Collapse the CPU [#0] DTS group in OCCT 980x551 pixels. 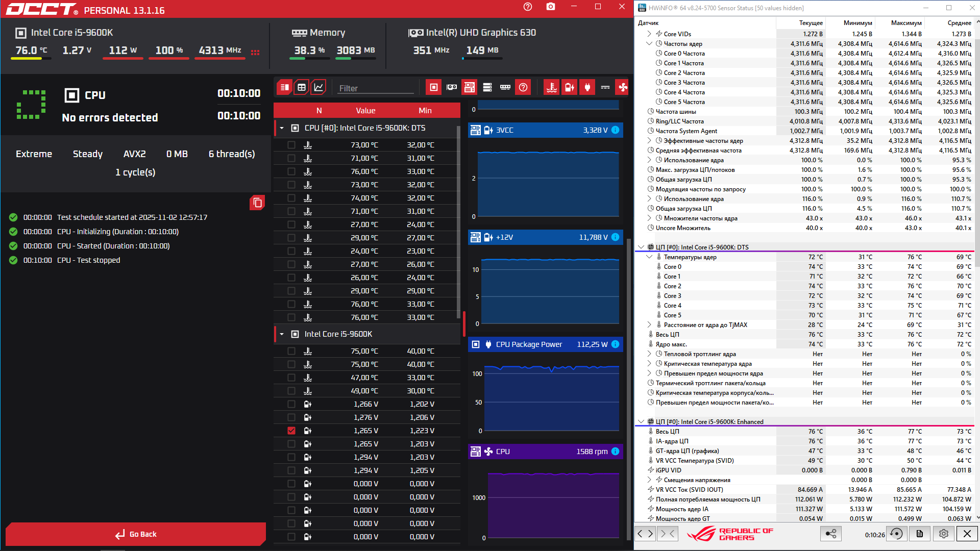[x=282, y=128]
